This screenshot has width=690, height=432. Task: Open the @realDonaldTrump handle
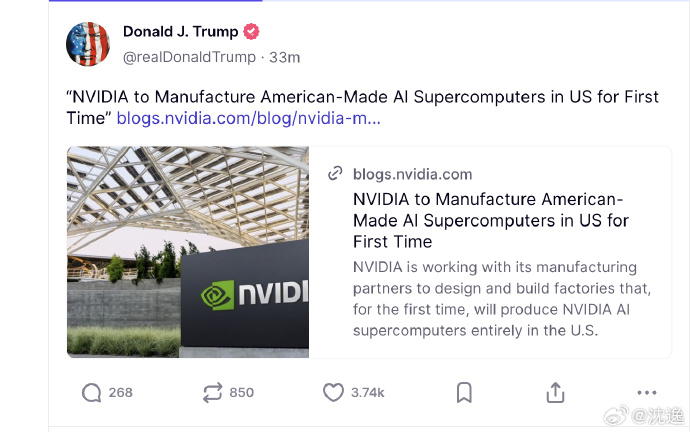[189, 57]
